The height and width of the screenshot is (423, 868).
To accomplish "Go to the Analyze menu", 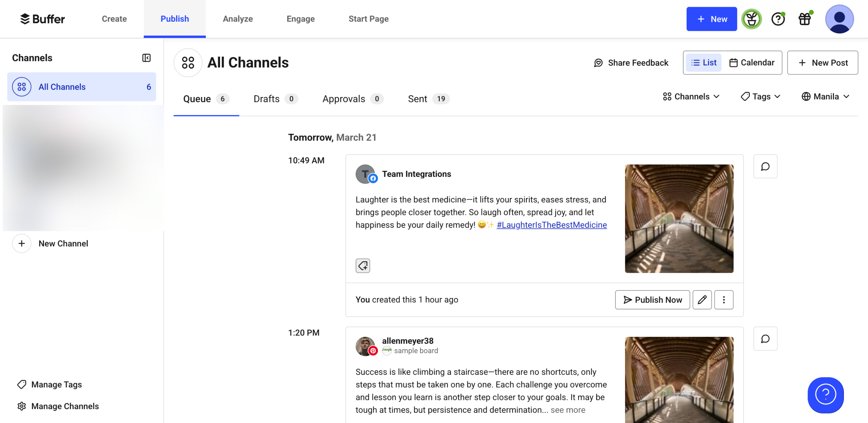I will point(238,19).
